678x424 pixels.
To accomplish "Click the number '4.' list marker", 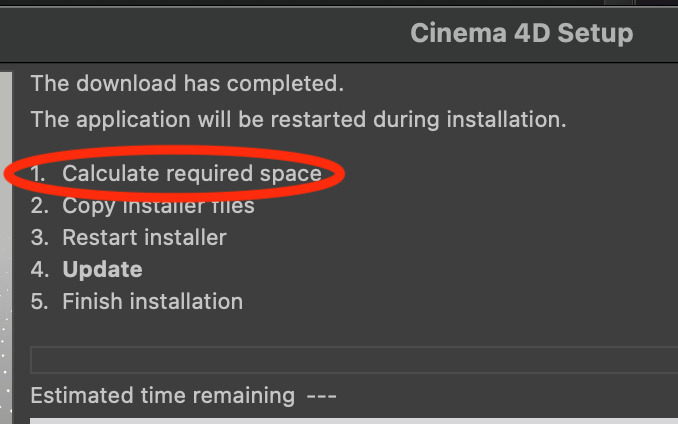I will [x=39, y=270].
